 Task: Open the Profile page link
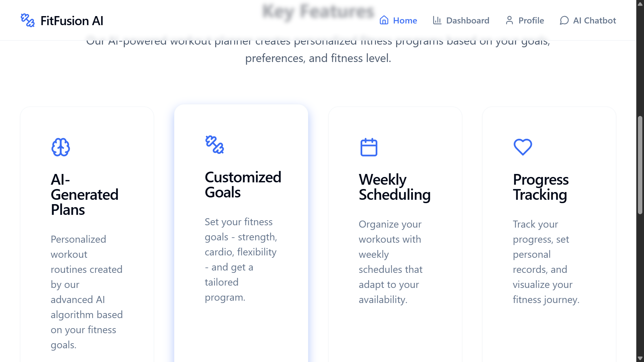pyautogui.click(x=525, y=20)
